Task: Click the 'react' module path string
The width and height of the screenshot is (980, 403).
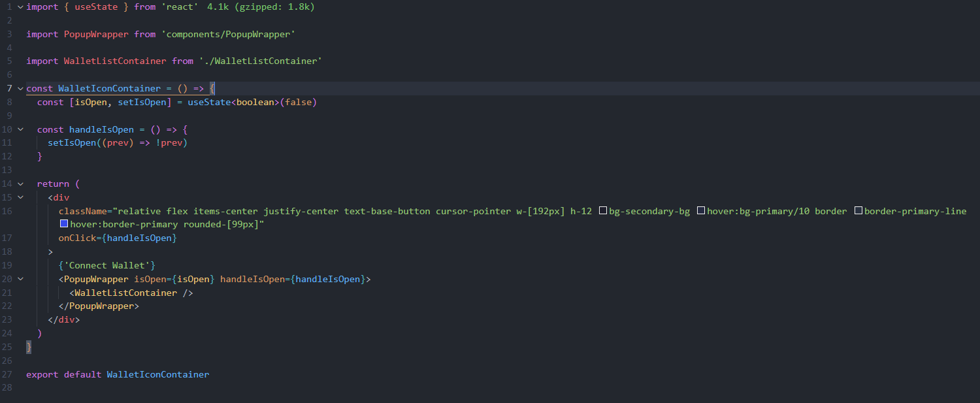Action: [180, 7]
